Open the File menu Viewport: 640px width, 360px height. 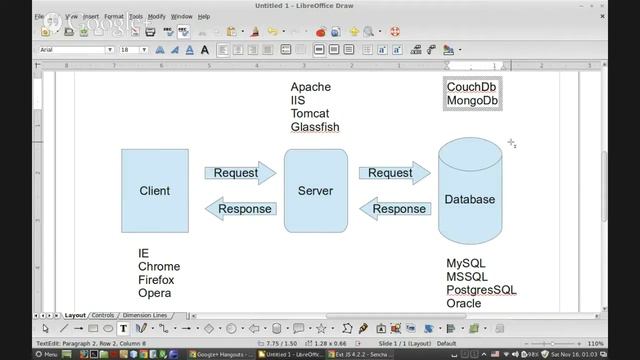click(x=39, y=17)
